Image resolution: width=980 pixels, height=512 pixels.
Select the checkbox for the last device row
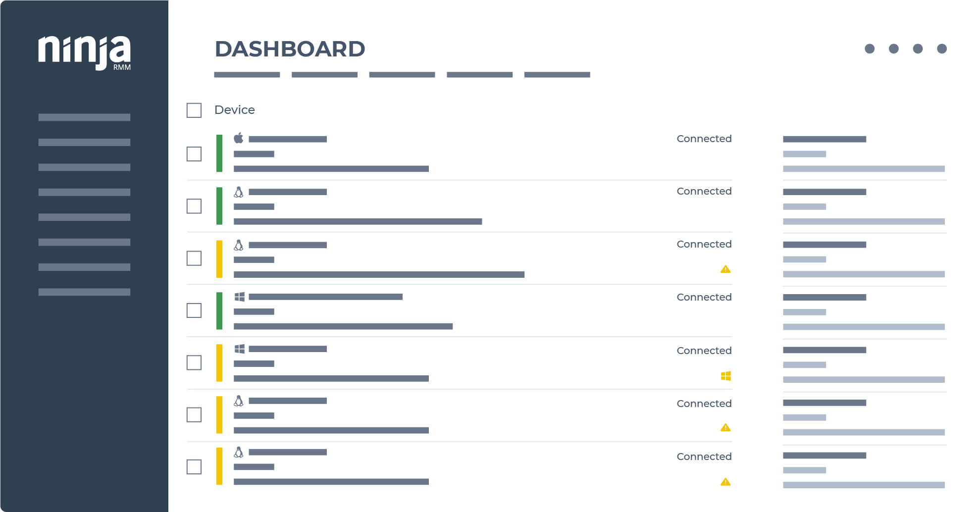[x=194, y=467]
